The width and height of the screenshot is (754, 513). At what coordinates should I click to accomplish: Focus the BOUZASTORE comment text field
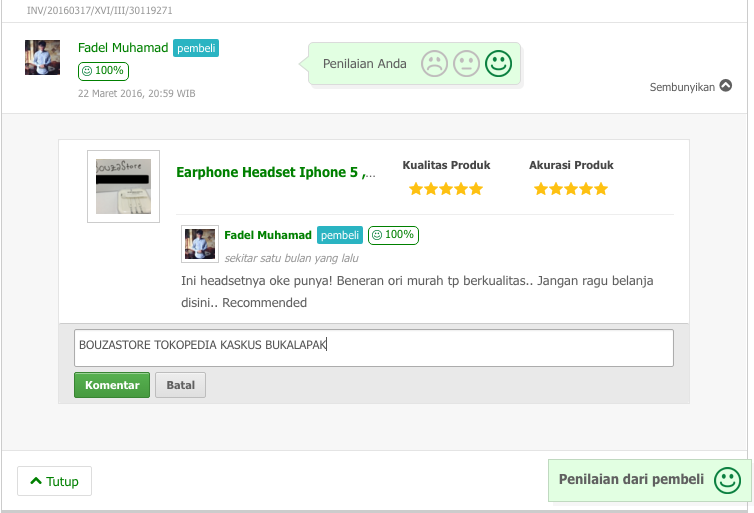click(374, 348)
